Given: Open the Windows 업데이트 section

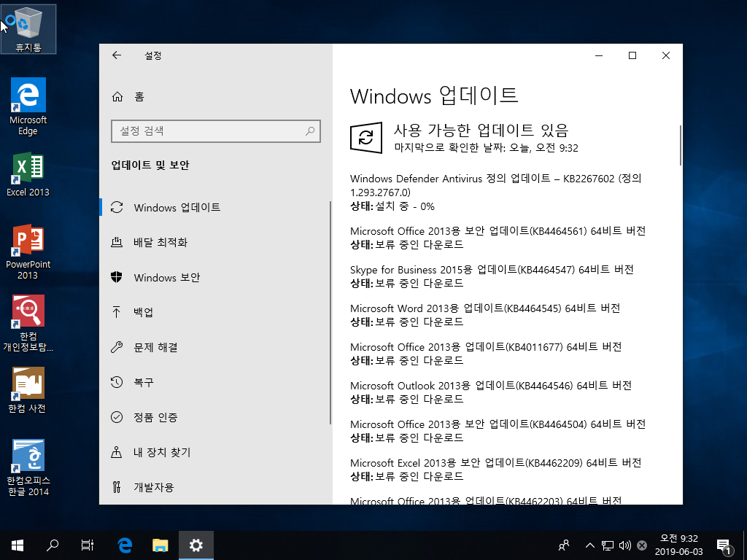Looking at the screenshot, I should pos(214,208).
